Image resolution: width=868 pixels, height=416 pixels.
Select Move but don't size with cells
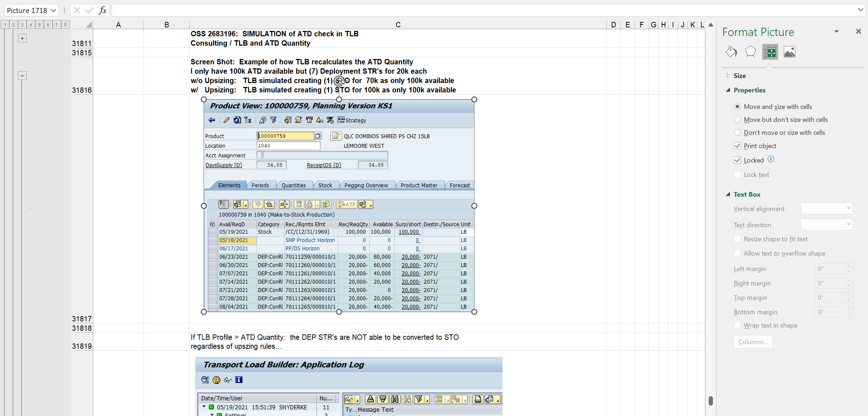(x=737, y=120)
